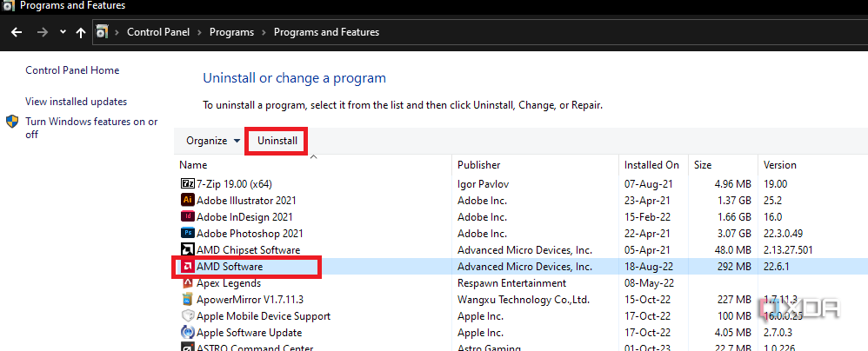Click the Apple Mobile Device Support icon

click(187, 316)
